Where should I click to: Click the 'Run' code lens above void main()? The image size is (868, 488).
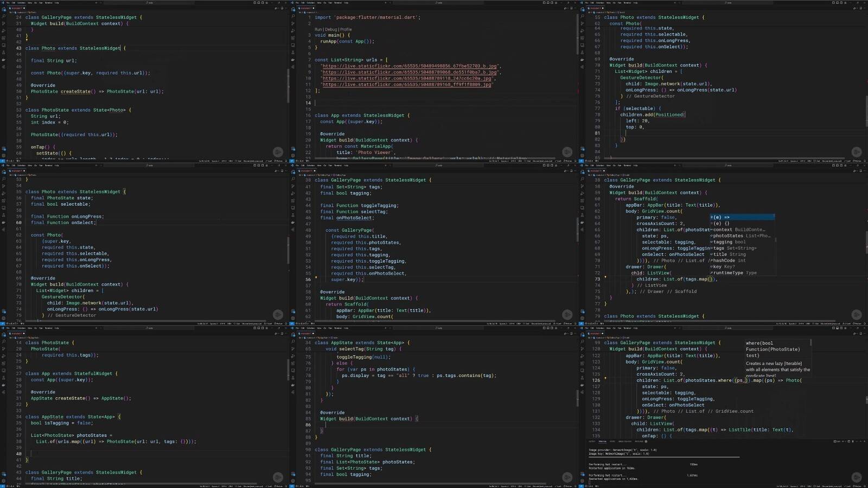click(318, 29)
